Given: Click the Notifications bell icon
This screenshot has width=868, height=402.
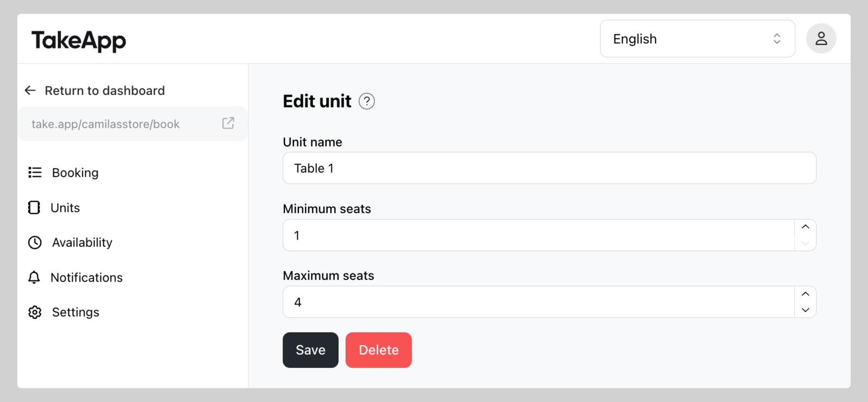Looking at the screenshot, I should 34,277.
